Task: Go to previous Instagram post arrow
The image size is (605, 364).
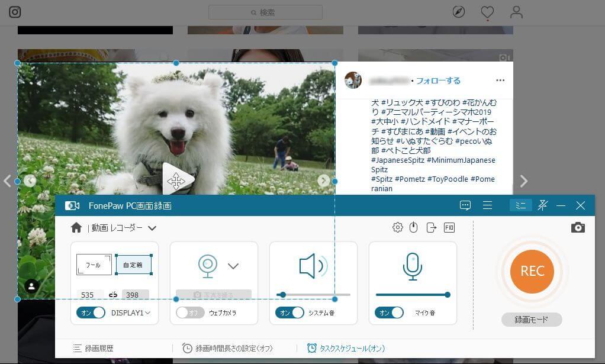Action: 7,181
